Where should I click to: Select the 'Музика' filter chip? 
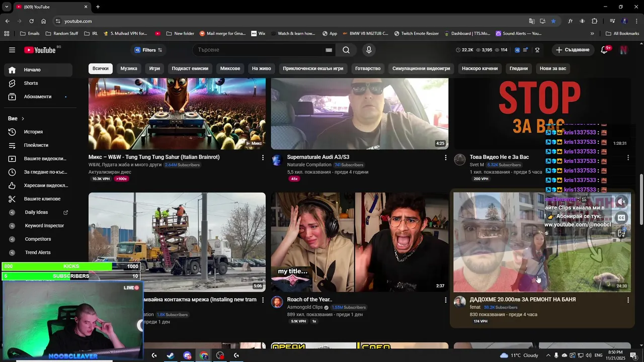pos(129,68)
